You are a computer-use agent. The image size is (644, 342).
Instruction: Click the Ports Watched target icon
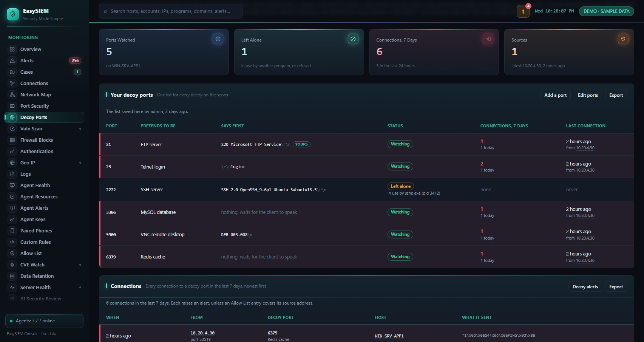pos(218,39)
